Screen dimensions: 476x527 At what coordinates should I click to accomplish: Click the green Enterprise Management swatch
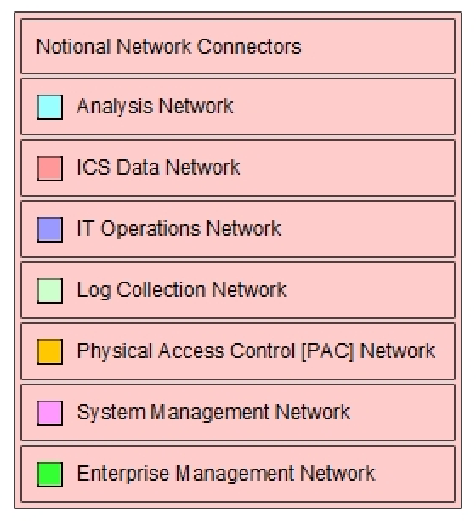[x=50, y=474]
